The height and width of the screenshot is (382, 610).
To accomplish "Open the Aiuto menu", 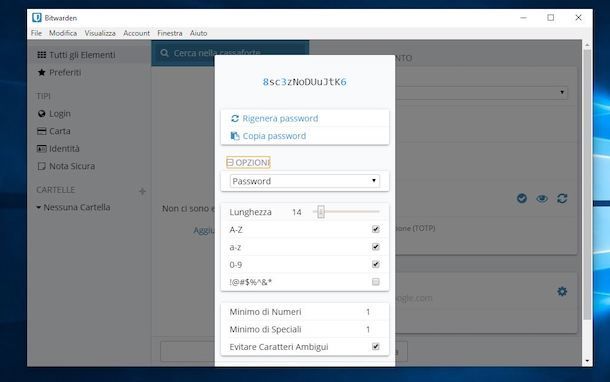I will pos(198,33).
